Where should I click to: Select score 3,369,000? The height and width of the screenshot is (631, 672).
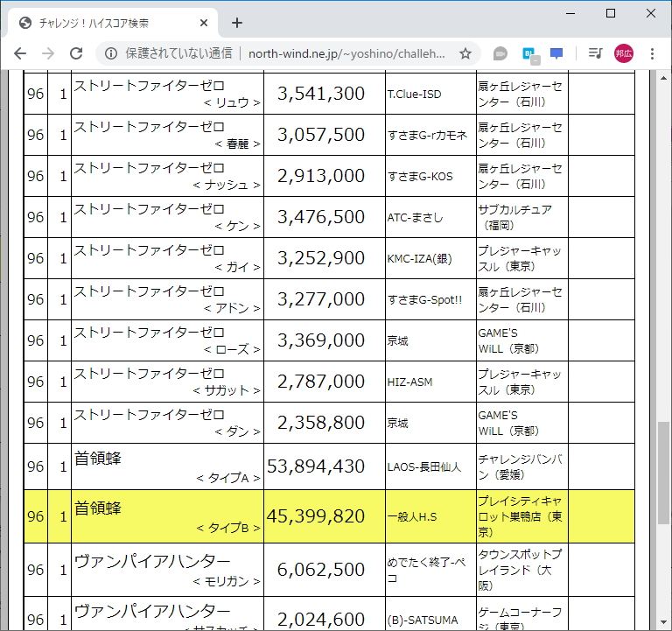pos(321,340)
